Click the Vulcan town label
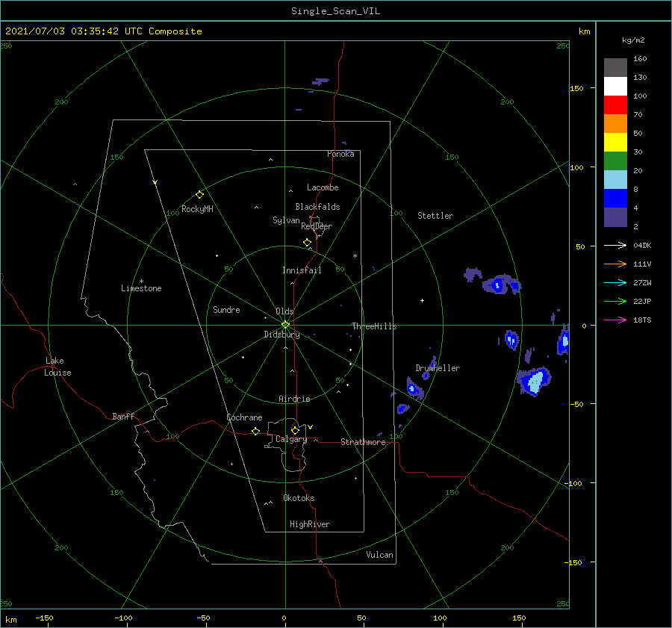The height and width of the screenshot is (628, 672). click(380, 555)
